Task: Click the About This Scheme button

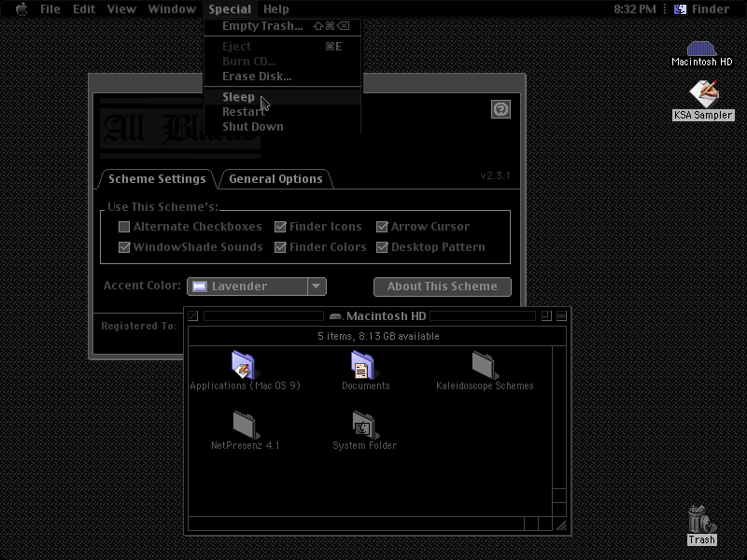Action: (442, 287)
